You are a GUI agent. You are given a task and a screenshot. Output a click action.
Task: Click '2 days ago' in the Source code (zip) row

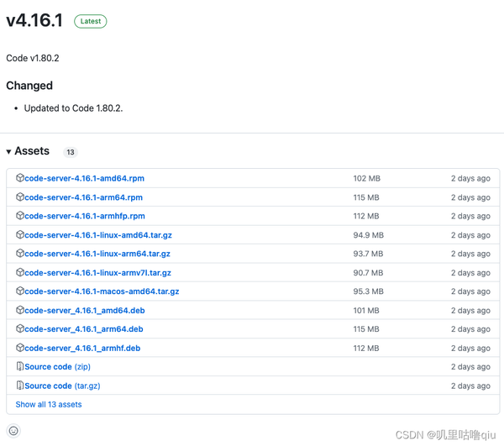[470, 367]
